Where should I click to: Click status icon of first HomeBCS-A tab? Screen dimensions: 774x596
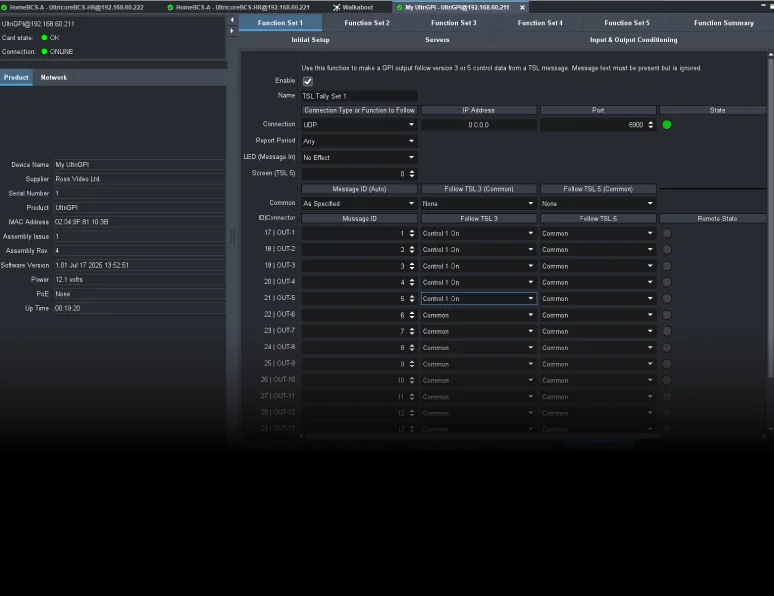pos(4,7)
